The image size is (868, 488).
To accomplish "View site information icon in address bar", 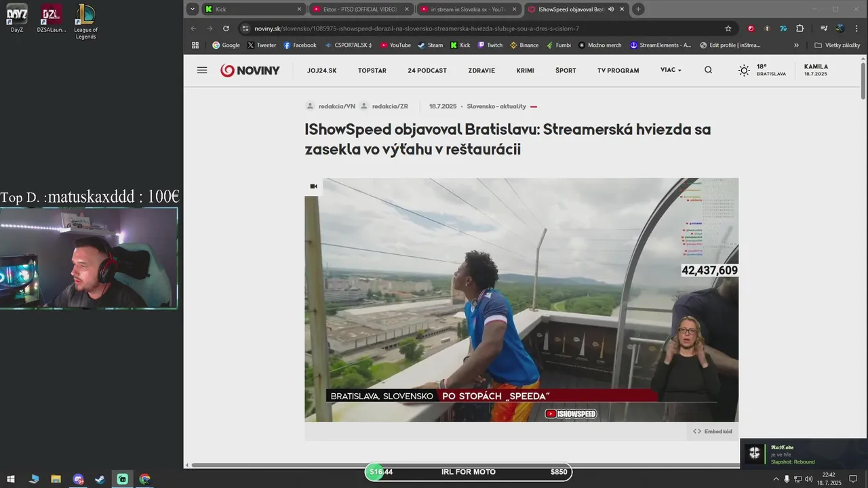I will point(245,28).
